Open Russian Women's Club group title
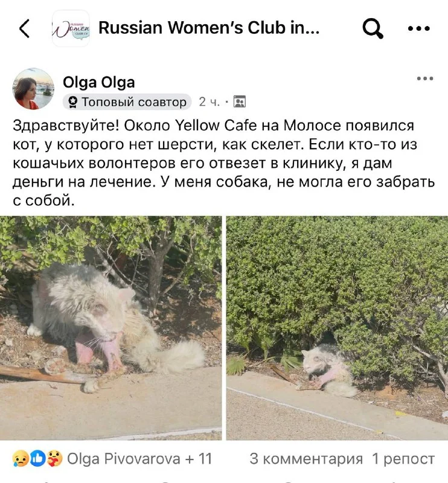448x483 pixels. 209,28
